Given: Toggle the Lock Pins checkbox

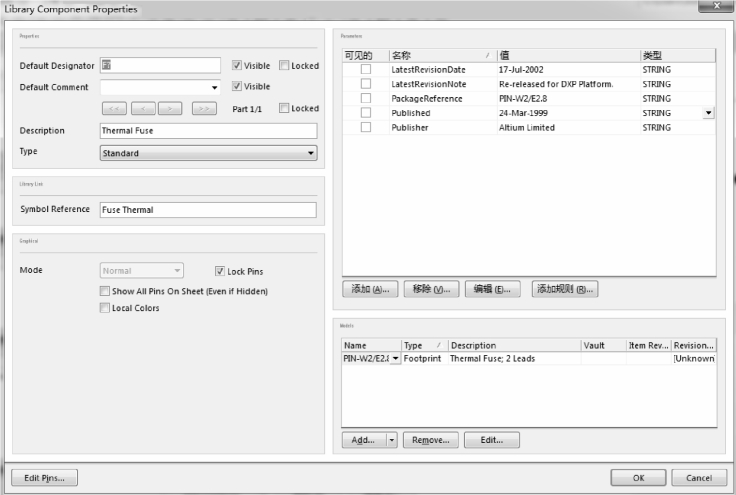Looking at the screenshot, I should (x=220, y=271).
